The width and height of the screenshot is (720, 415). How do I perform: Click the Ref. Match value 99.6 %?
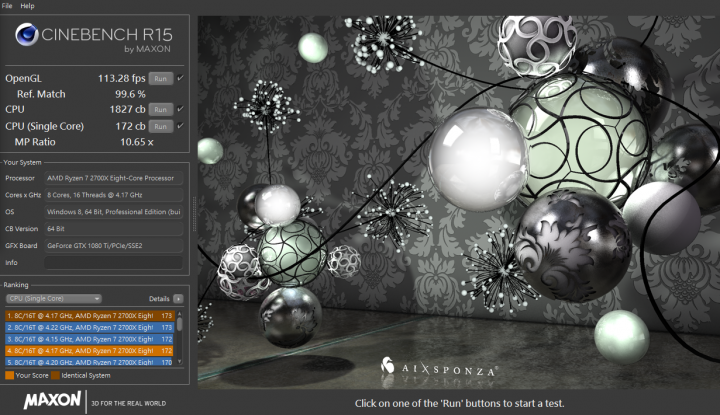pos(130,94)
